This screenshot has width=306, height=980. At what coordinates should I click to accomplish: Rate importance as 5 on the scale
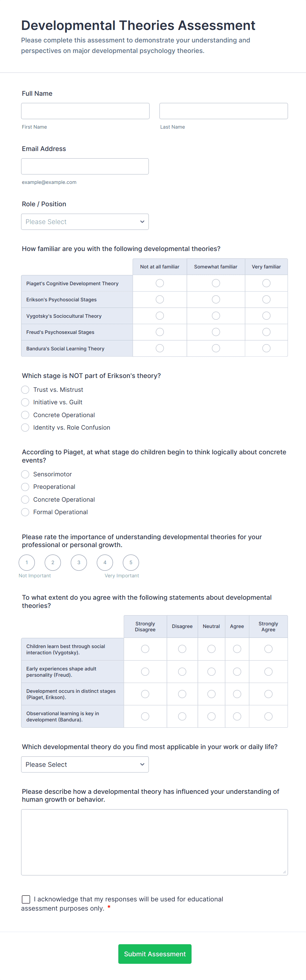pos(131,562)
